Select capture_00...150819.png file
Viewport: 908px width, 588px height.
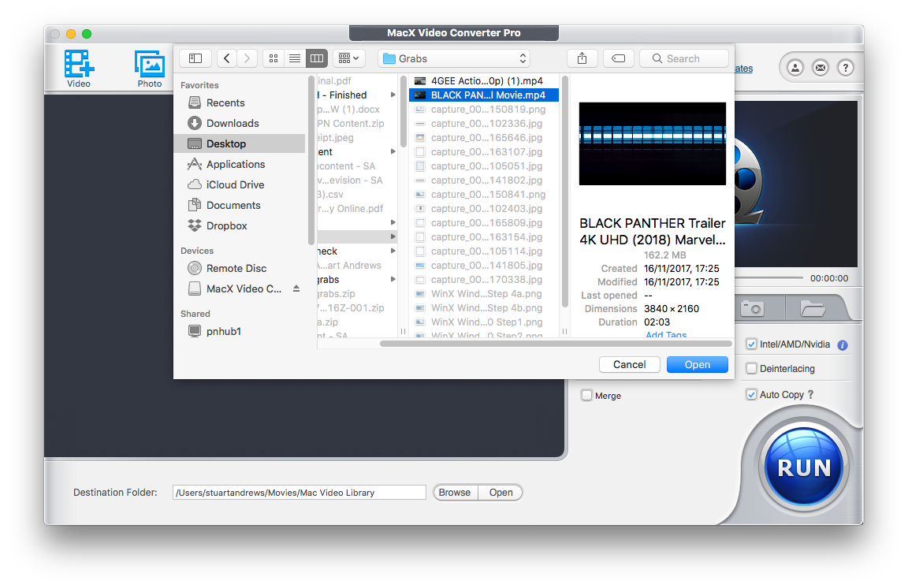484,110
